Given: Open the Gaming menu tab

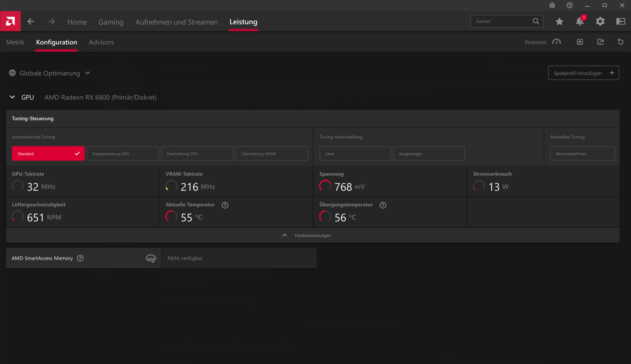Looking at the screenshot, I should click(x=111, y=22).
